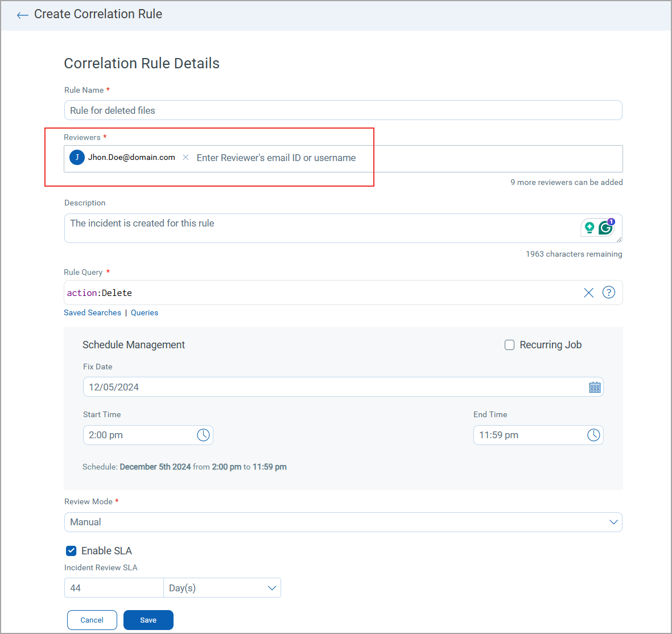Open the Fix Date calendar picker icon

(x=595, y=388)
